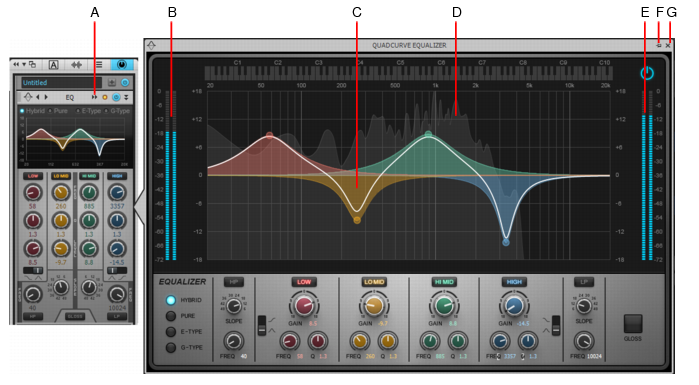The width and height of the screenshot is (699, 385).
Task: Click the EQ module curve icon
Action: tap(29, 97)
